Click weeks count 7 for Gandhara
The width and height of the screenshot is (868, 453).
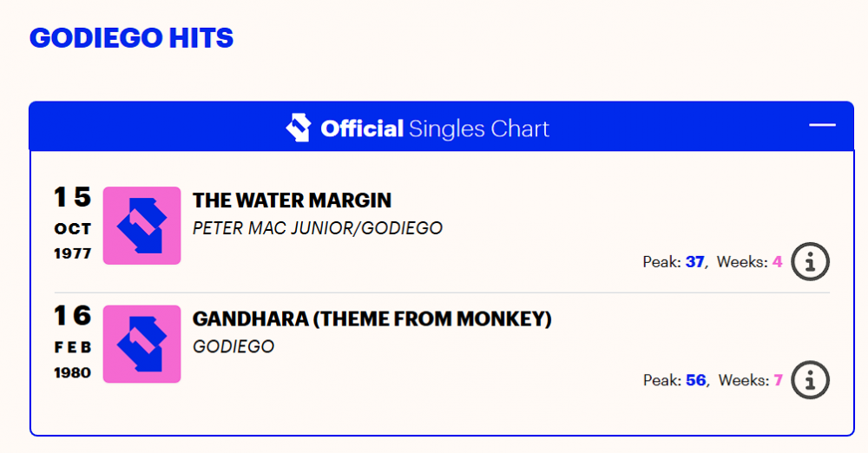[779, 380]
